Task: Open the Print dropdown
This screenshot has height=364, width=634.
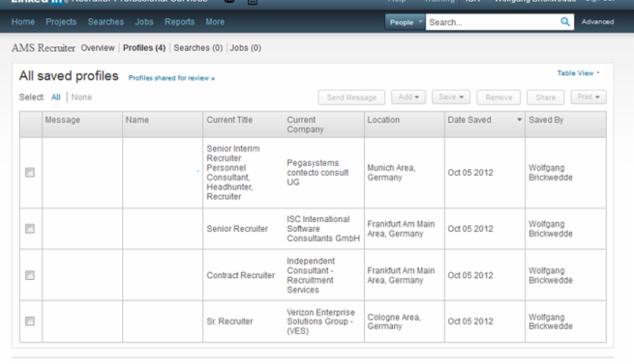Action: click(588, 97)
